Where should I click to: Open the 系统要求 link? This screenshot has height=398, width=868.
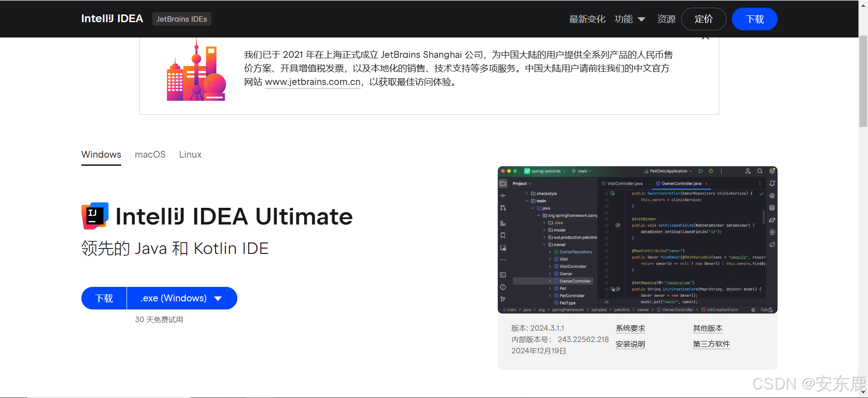pos(630,328)
